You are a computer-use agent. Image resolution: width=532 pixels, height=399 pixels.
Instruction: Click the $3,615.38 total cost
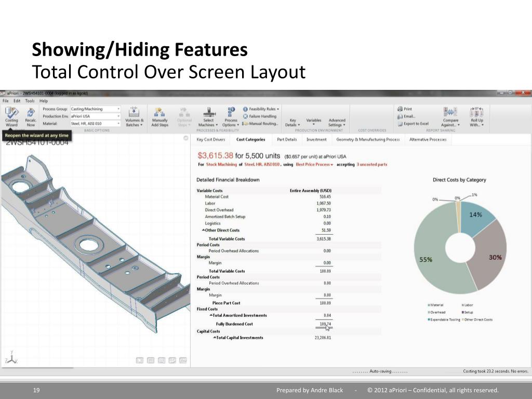click(x=215, y=156)
